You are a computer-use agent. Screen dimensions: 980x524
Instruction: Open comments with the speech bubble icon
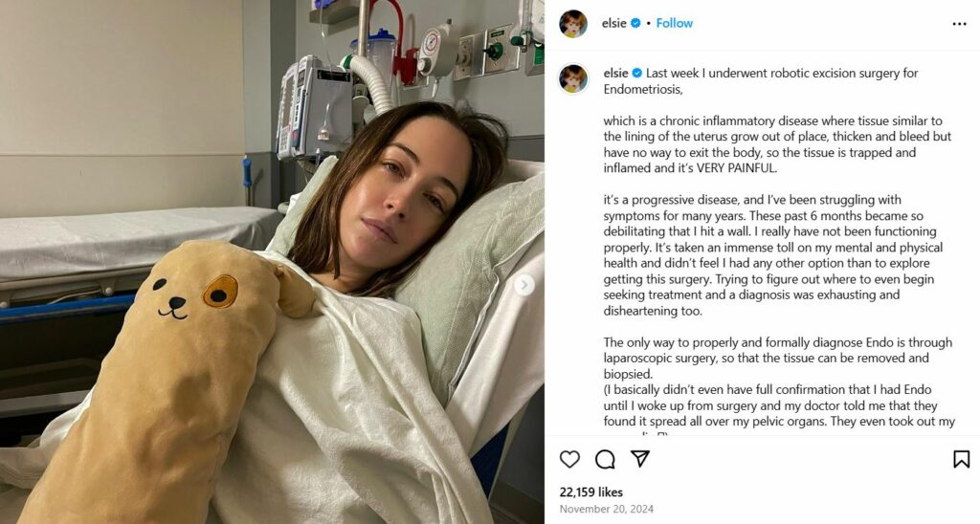click(x=605, y=459)
